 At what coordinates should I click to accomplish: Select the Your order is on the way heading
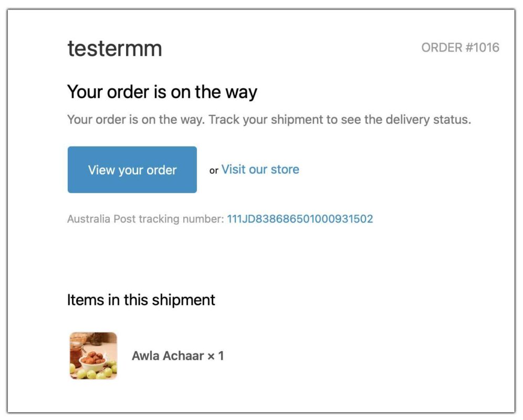tap(162, 92)
